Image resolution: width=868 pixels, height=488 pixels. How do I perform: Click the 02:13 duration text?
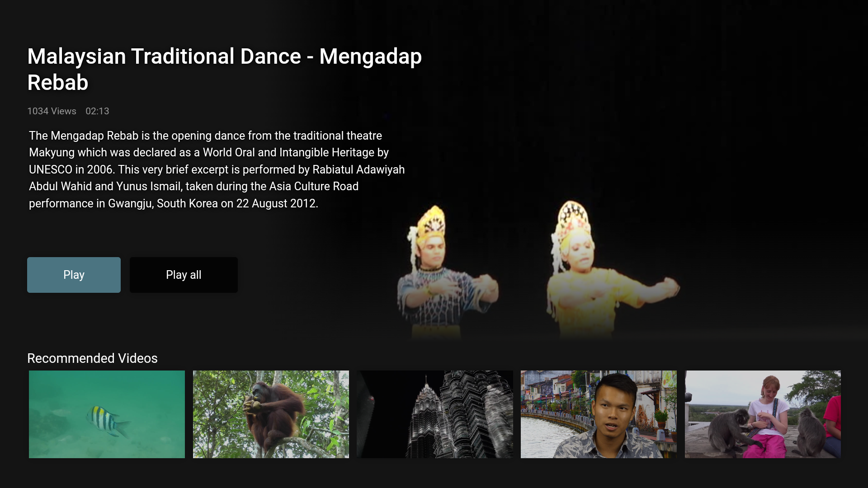[x=97, y=111]
